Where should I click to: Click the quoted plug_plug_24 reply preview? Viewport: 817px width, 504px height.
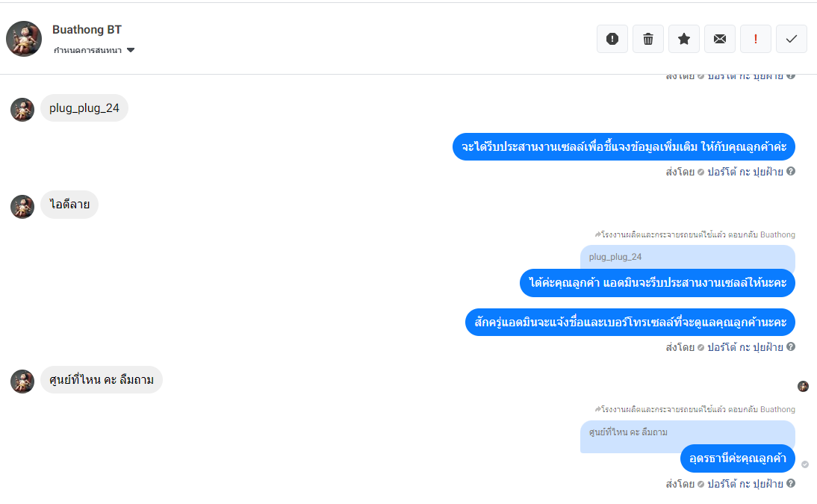(x=687, y=257)
